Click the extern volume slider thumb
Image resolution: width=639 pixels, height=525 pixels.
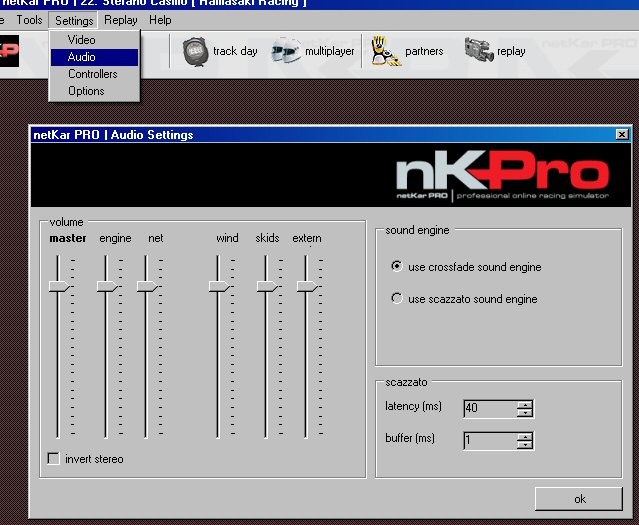(x=307, y=286)
